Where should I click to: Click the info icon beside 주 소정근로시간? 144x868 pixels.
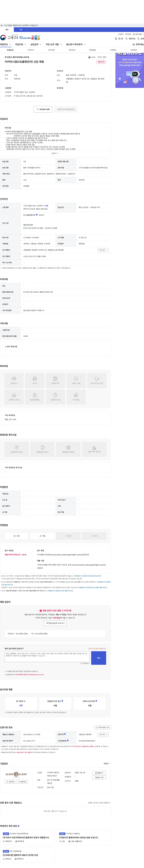37,215
